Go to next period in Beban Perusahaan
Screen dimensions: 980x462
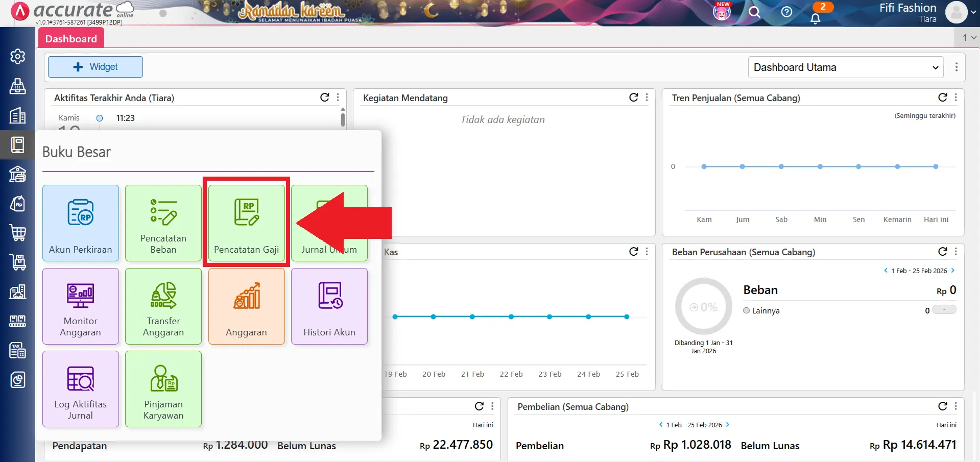(953, 271)
